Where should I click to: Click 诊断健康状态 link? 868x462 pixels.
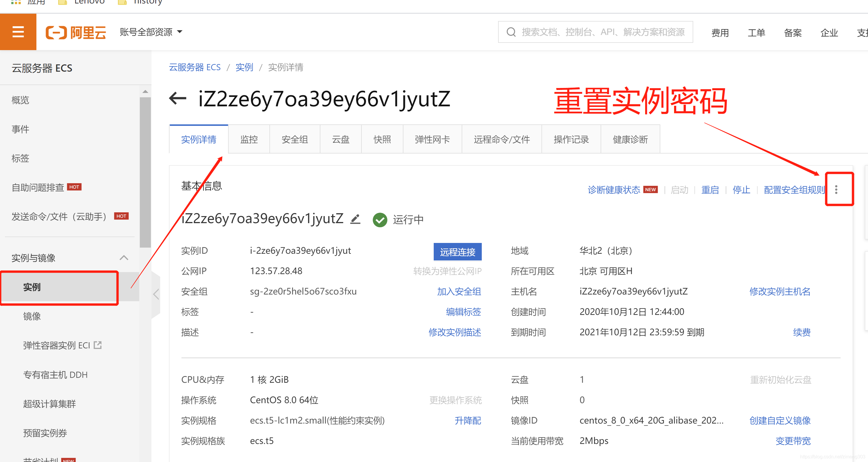coord(614,190)
